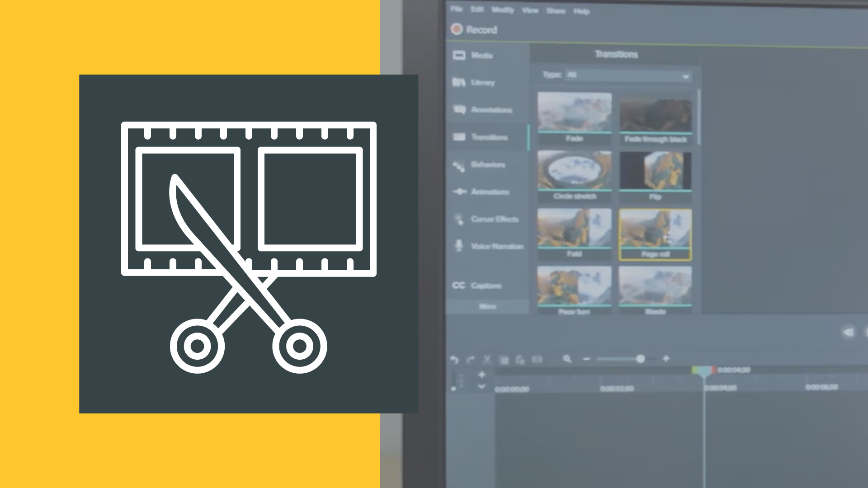
Task: Click the Share menu item
Action: click(x=554, y=11)
